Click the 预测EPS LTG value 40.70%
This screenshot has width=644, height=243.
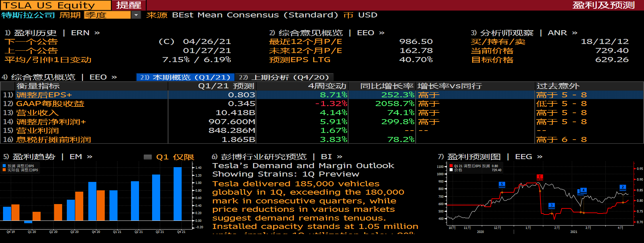(x=416, y=60)
